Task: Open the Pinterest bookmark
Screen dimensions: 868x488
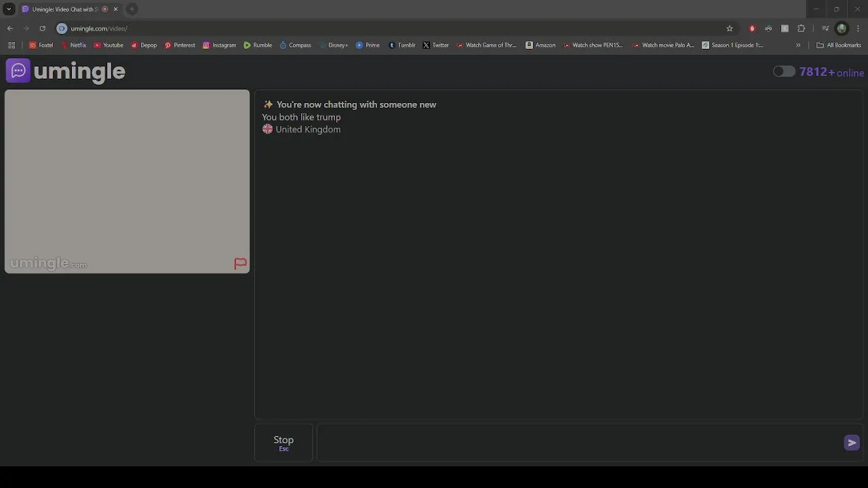Action: [x=180, y=45]
